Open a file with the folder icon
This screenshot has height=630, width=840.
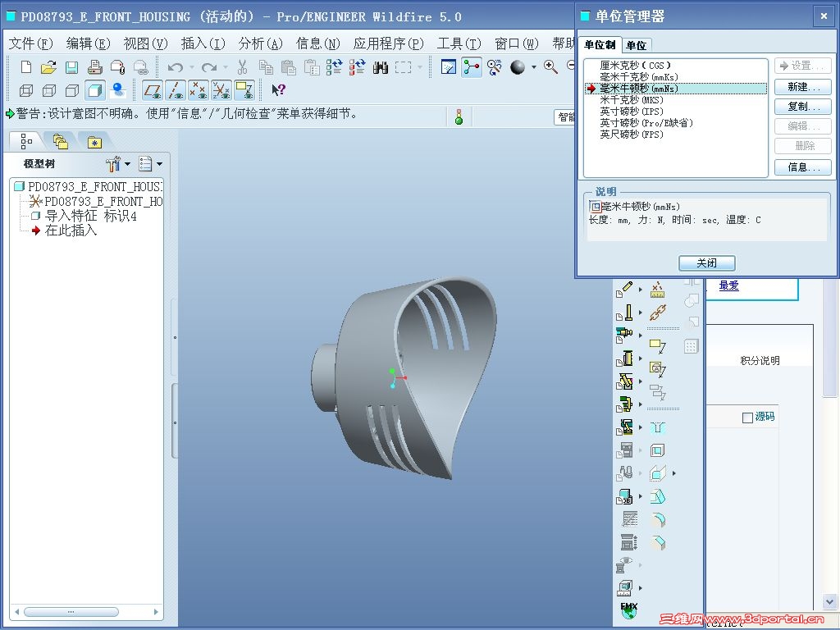[48, 67]
